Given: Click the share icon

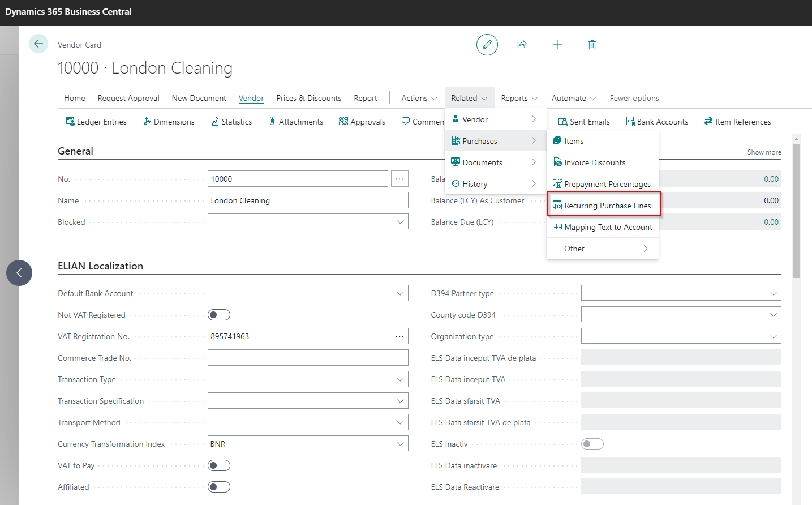Looking at the screenshot, I should click(522, 45).
